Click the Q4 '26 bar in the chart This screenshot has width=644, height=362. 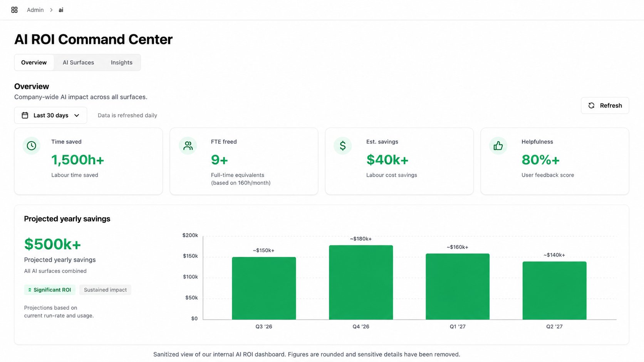[x=361, y=282]
